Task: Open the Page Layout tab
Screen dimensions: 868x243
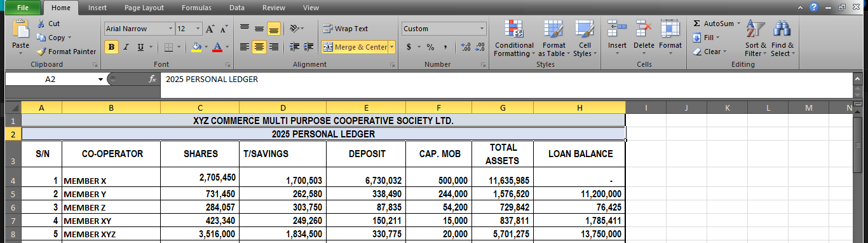Action: tap(144, 8)
